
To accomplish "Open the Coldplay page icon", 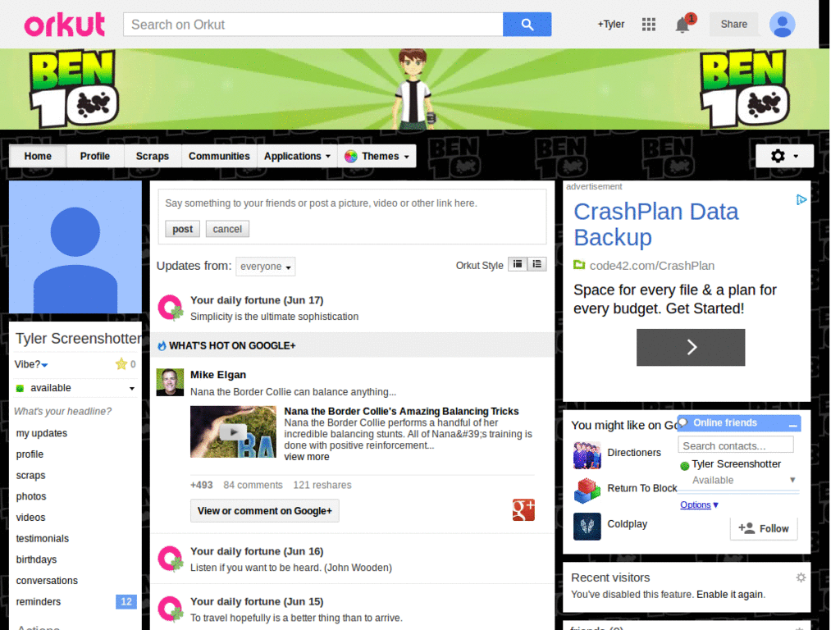I will 587,526.
